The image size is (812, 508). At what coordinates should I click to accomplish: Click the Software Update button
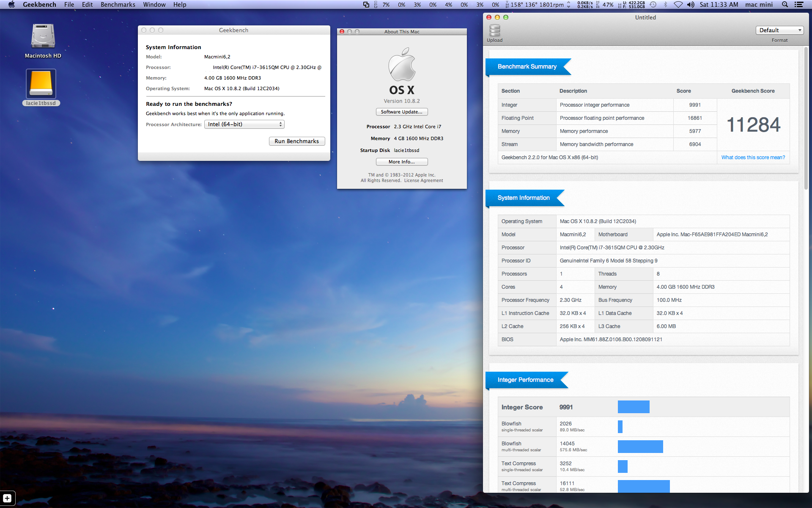pos(401,112)
